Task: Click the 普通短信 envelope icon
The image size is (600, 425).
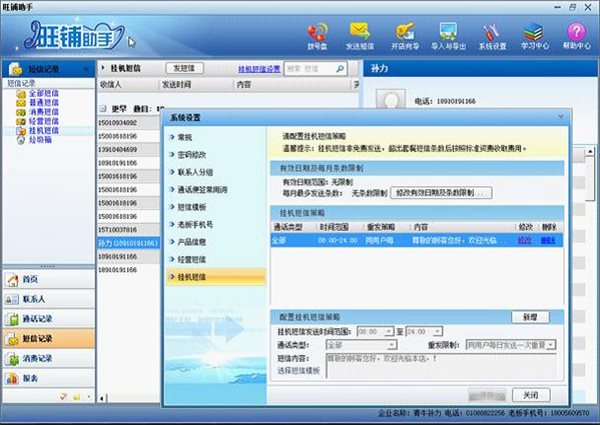Action: point(21,103)
